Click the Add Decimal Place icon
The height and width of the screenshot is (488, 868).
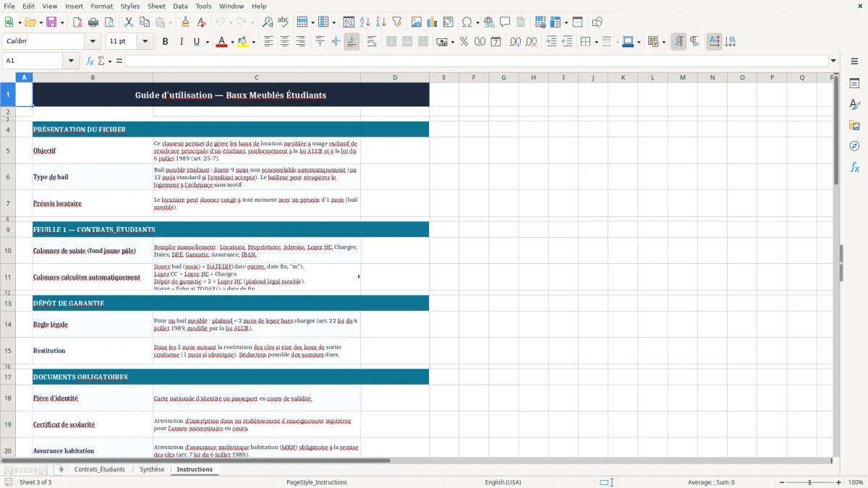click(516, 42)
